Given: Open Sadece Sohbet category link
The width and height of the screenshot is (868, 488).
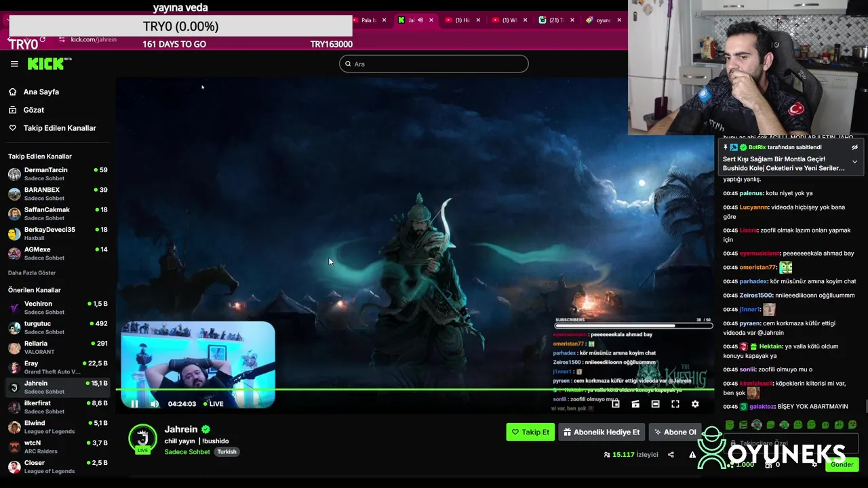Looking at the screenshot, I should (x=187, y=451).
